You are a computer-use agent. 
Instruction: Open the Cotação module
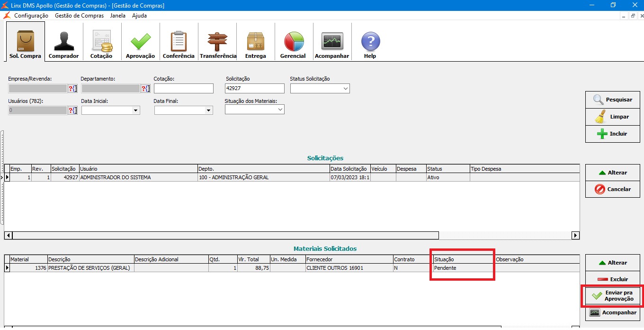[x=101, y=42]
